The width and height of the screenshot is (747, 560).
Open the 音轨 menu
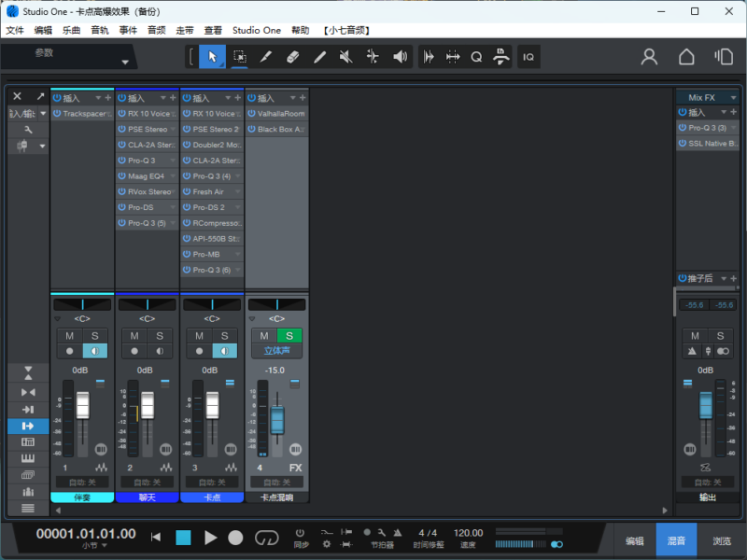100,31
